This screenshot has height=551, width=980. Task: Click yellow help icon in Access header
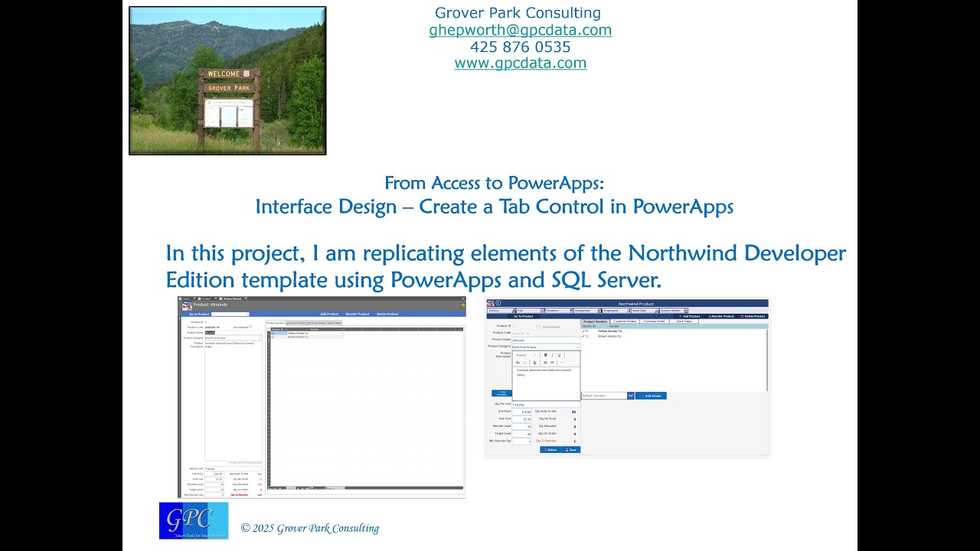pos(463,305)
